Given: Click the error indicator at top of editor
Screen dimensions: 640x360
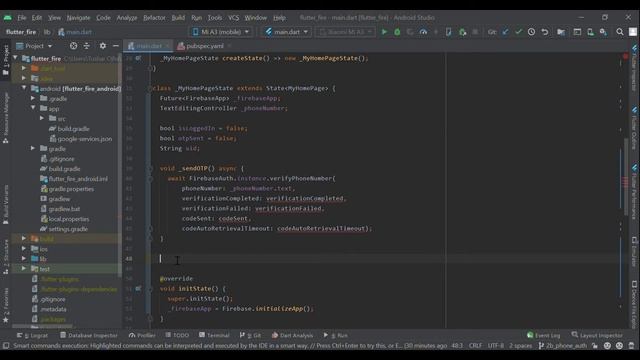Looking at the screenshot, I should click(625, 56).
